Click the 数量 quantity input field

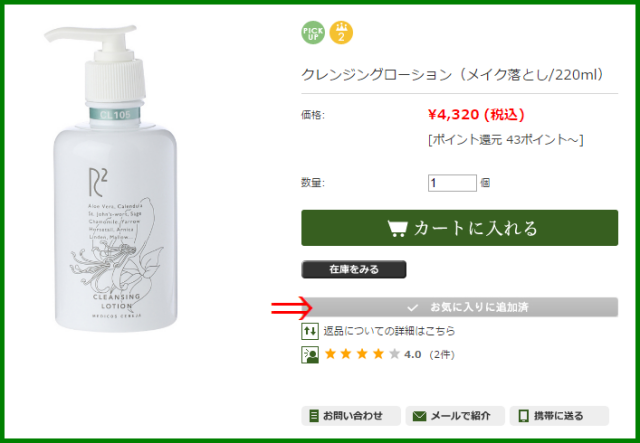pyautogui.click(x=452, y=183)
